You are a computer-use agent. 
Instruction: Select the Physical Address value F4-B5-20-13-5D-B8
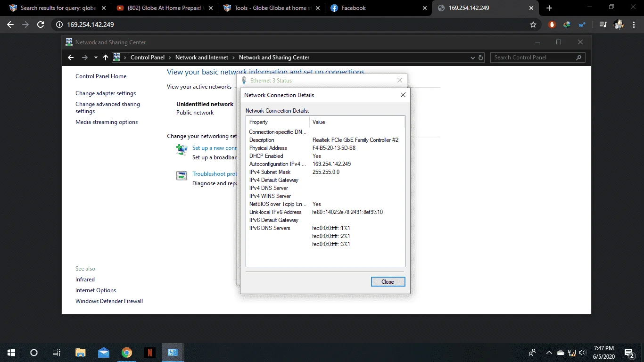coord(334,148)
